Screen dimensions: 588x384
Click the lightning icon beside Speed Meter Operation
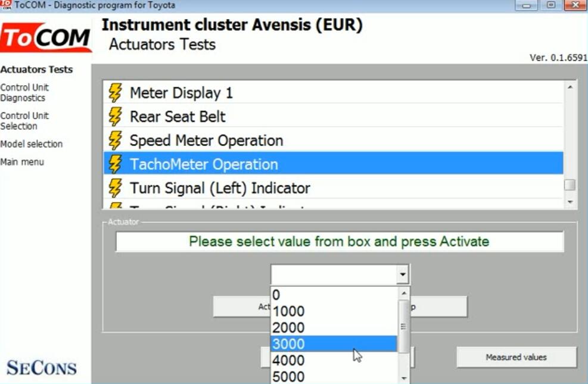click(115, 141)
